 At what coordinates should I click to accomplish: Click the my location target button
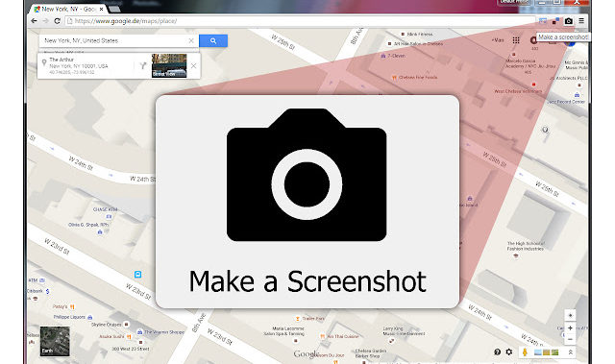click(570, 315)
